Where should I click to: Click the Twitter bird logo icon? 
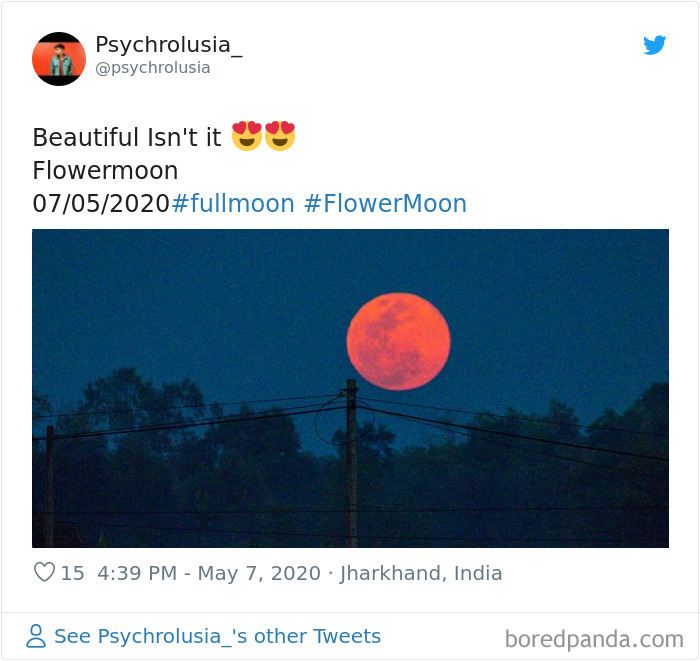click(654, 45)
